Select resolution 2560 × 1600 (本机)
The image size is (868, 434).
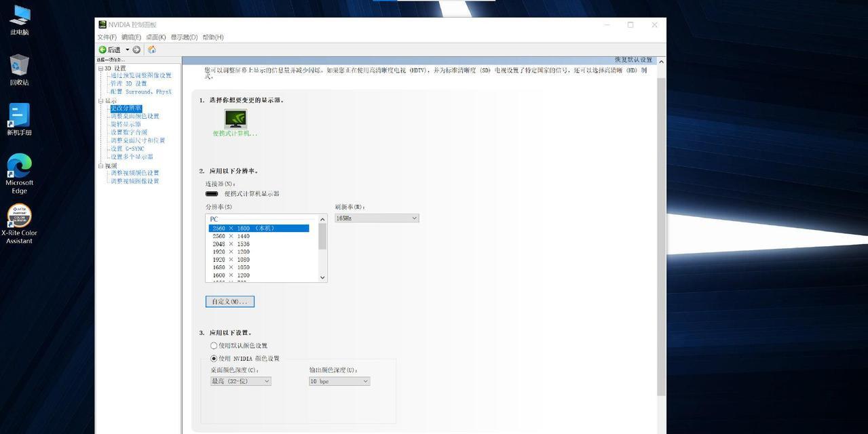tap(259, 229)
